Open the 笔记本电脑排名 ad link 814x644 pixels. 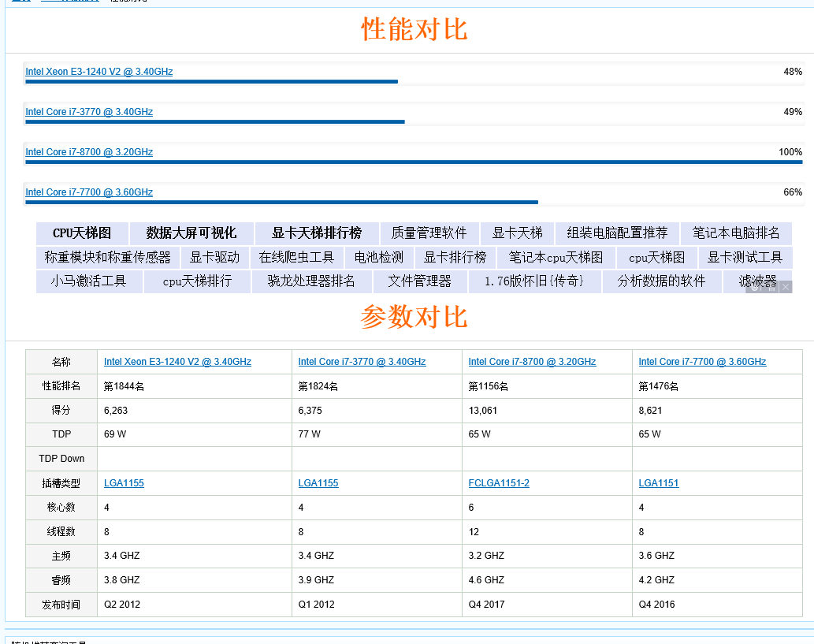tap(736, 233)
